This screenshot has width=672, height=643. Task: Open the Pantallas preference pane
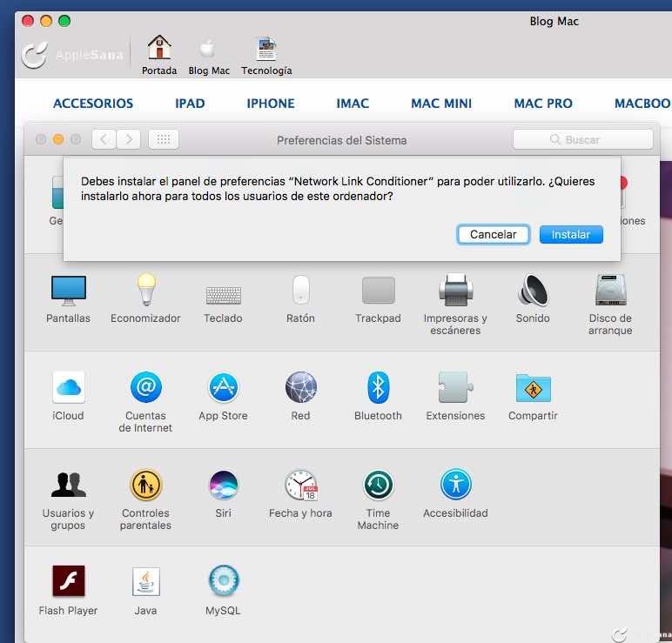click(x=68, y=298)
